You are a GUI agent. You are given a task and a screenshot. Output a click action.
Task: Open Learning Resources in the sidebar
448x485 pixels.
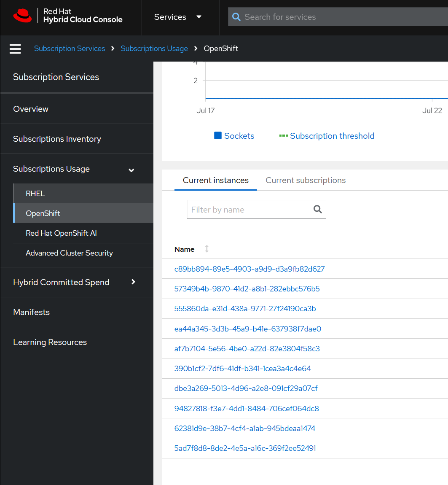[50, 342]
